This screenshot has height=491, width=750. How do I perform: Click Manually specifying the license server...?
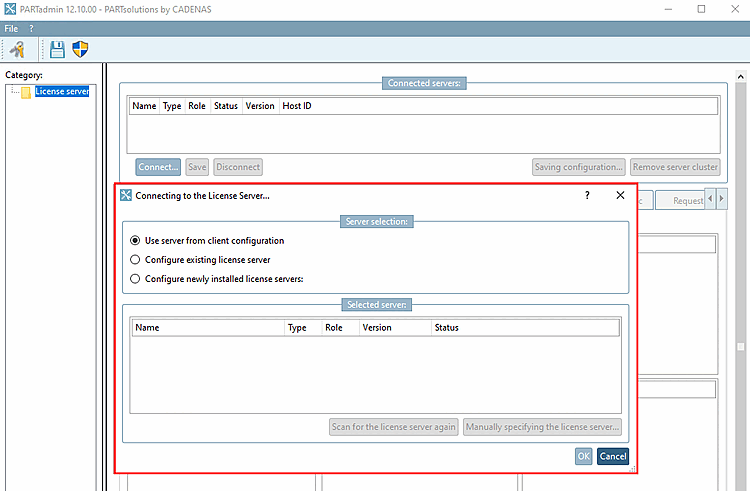[542, 427]
